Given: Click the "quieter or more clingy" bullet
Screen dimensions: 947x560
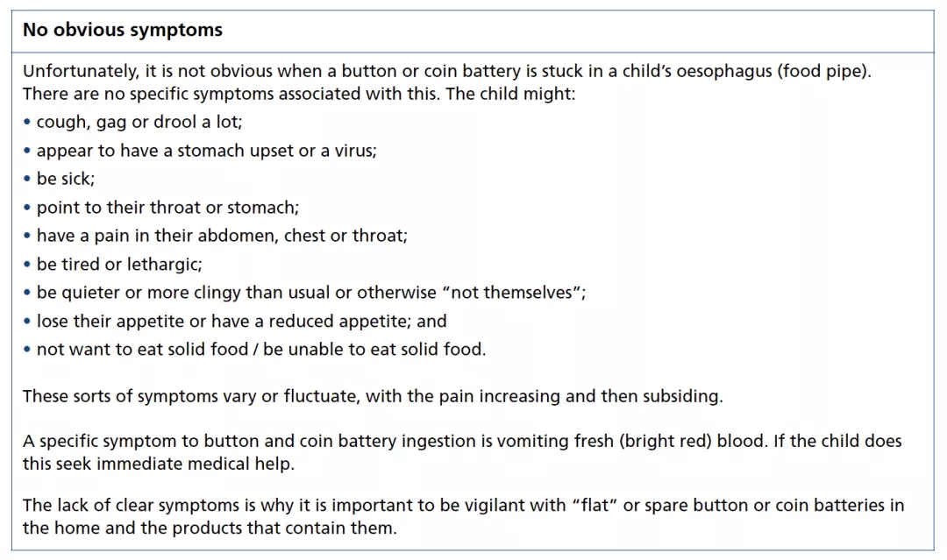Looking at the screenshot, I should click(x=310, y=293).
